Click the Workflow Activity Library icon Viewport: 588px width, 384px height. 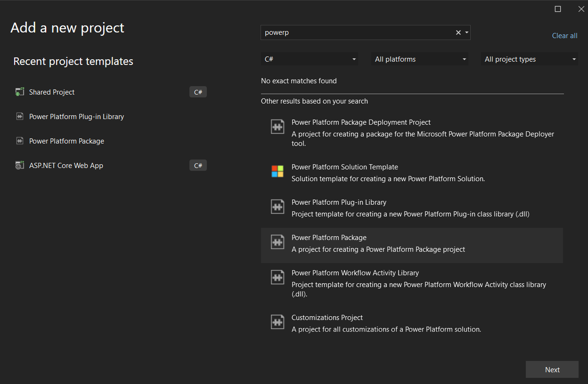tap(278, 277)
